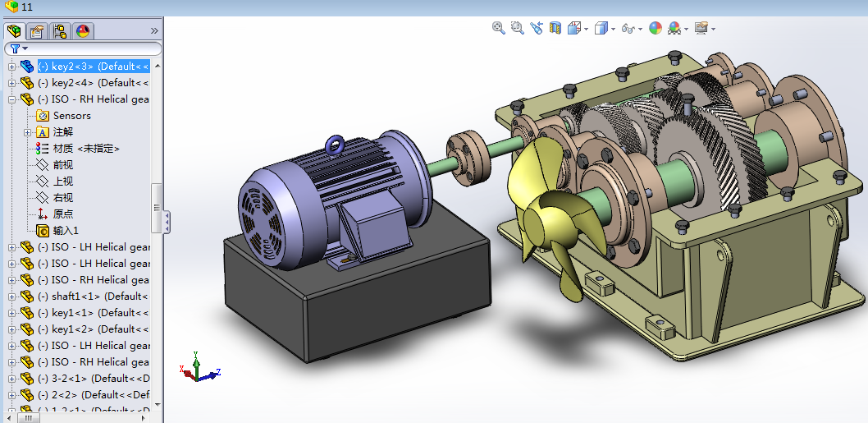Image resolution: width=868 pixels, height=423 pixels.
Task: Click the tree filter funnel icon
Action: [x=15, y=48]
